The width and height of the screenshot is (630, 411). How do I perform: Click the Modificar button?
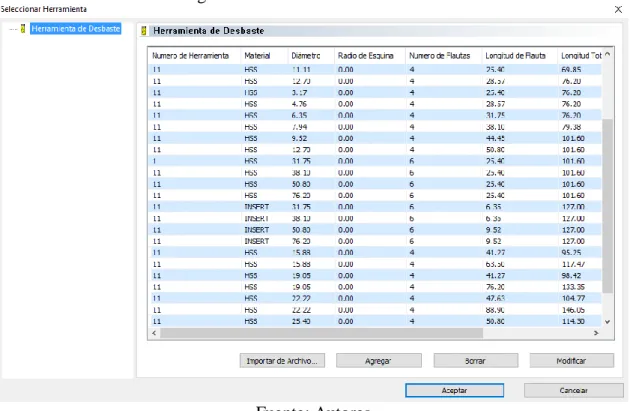(571, 361)
